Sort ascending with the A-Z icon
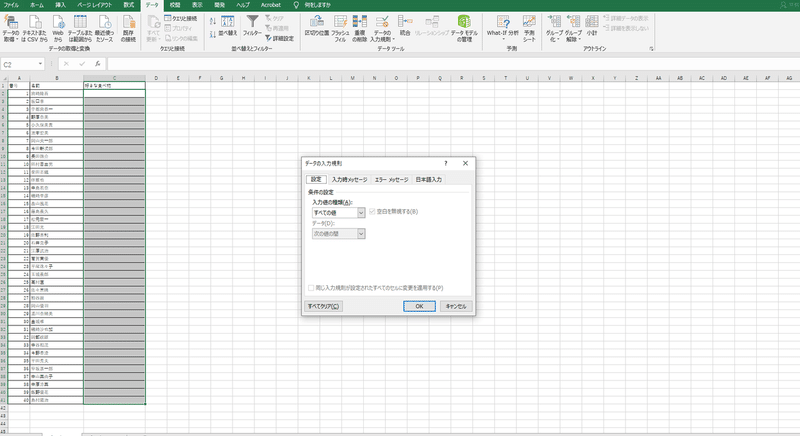 pos(213,21)
